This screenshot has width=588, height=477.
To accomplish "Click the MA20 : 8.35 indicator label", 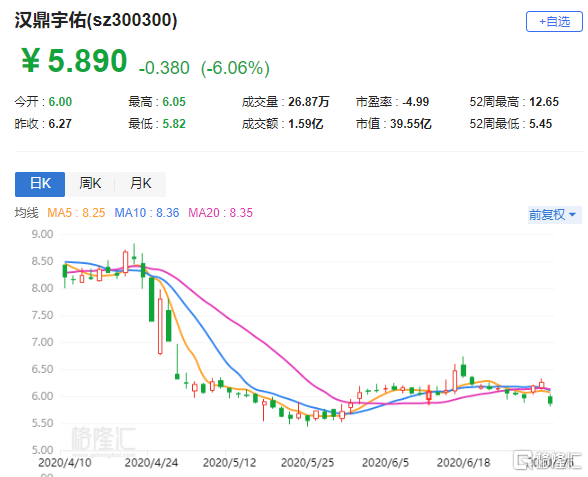I will [220, 213].
